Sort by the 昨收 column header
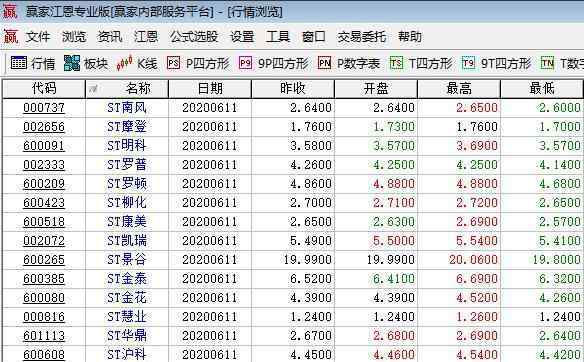This screenshot has height=362, width=584. pyautogui.click(x=293, y=89)
